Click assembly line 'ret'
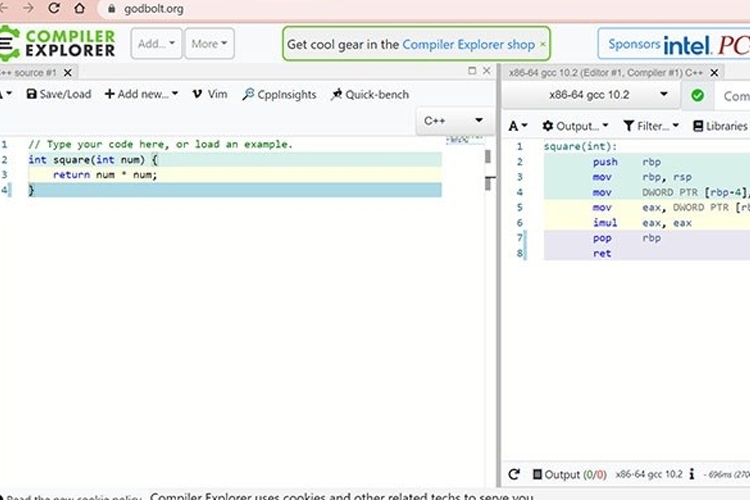This screenshot has width=750, height=500. [x=647, y=254]
